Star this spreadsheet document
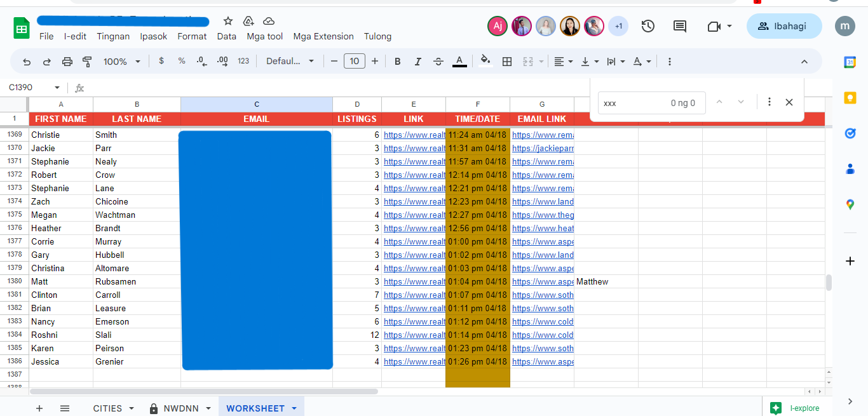Viewport: 868px width, 416px height. click(228, 22)
